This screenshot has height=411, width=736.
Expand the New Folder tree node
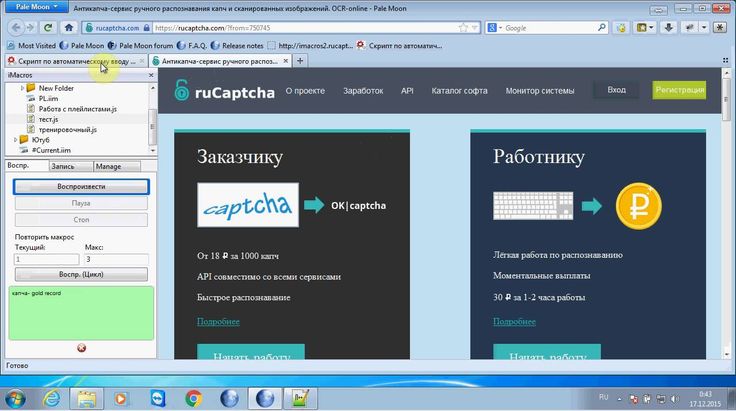pos(21,88)
